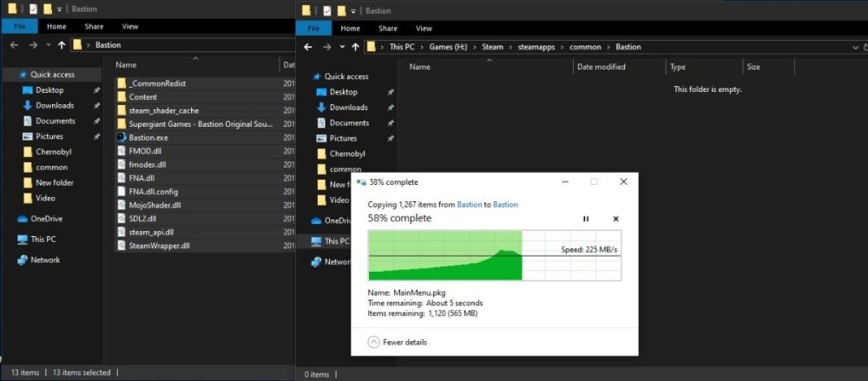This screenshot has width=868, height=381.
Task: Select the steam_shader_cache folder
Action: pyautogui.click(x=163, y=110)
